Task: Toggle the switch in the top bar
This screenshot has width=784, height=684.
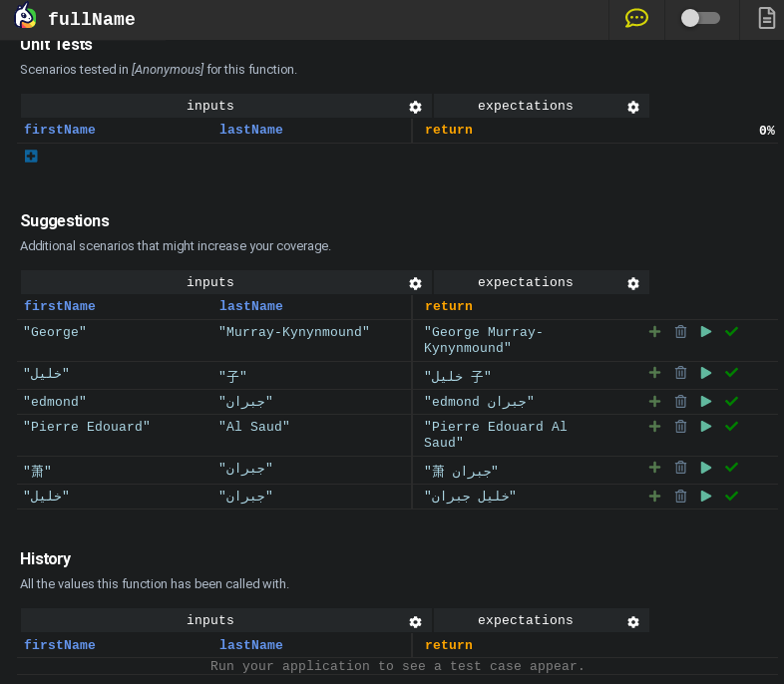Action: coord(700,18)
